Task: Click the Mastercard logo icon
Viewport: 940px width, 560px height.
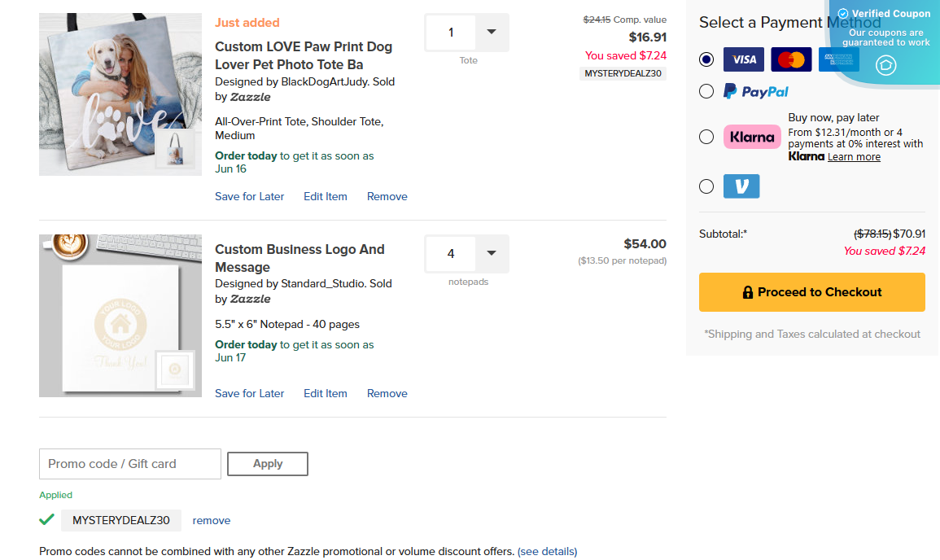Action: coord(790,59)
